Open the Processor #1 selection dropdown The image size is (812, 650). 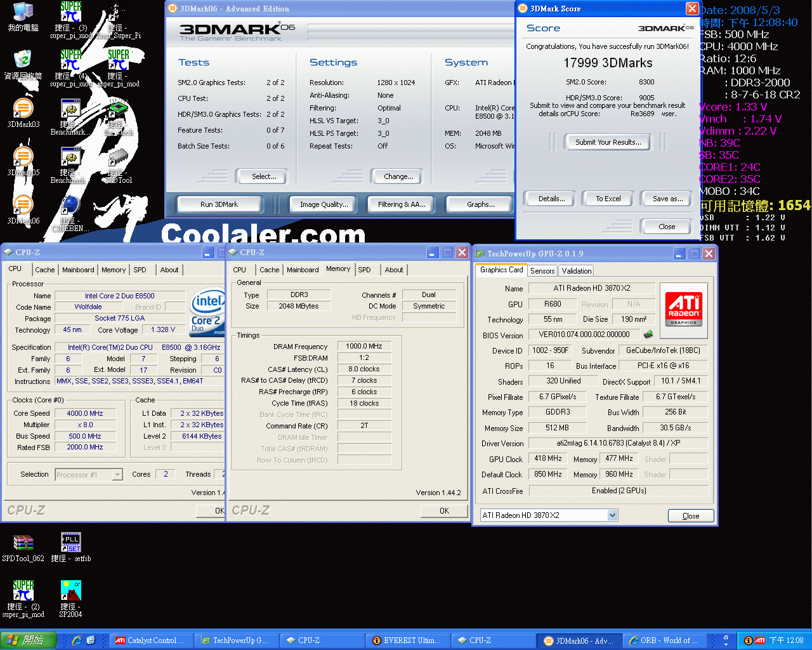click(x=117, y=475)
